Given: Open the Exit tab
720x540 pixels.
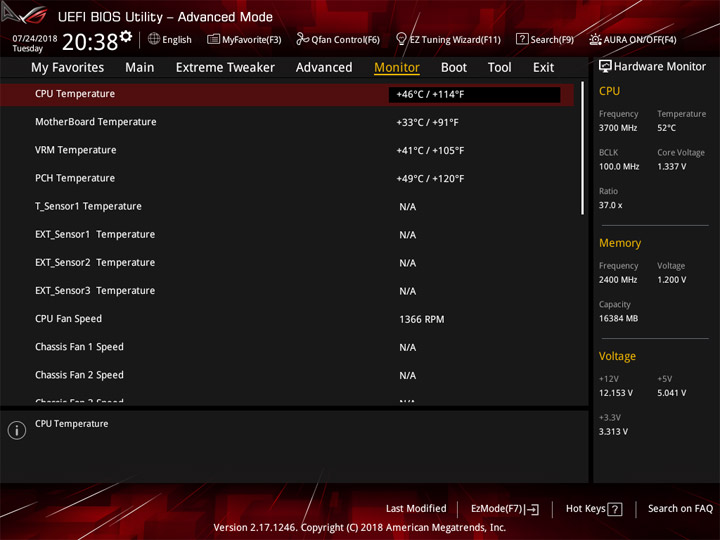Looking at the screenshot, I should pyautogui.click(x=543, y=68).
